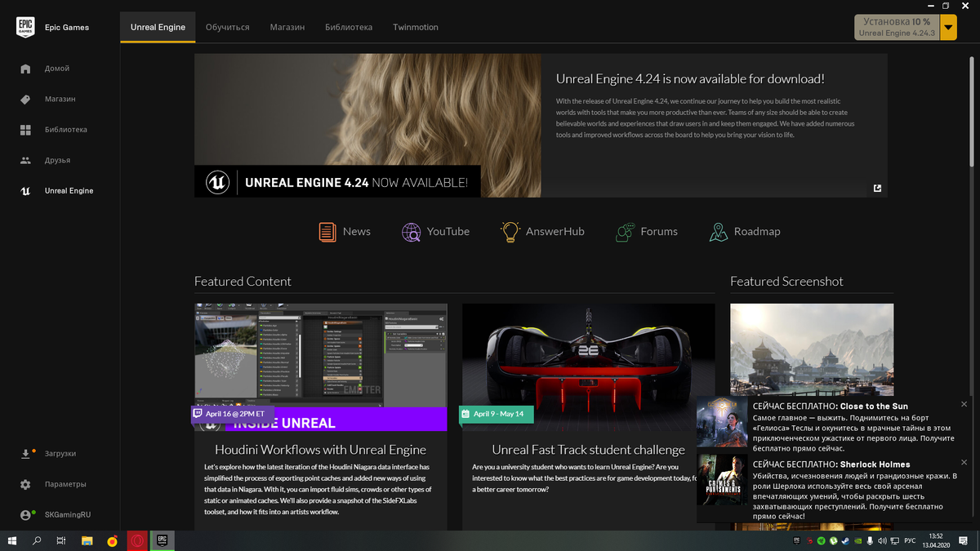The image size is (980, 551).
Task: Click the clock showing 13:52
Action: 936,536
